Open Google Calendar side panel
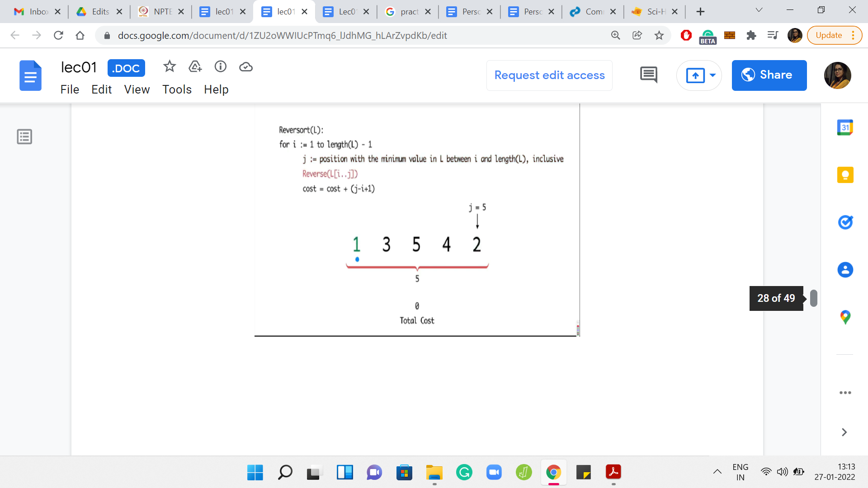The width and height of the screenshot is (868, 488). pos(845,128)
